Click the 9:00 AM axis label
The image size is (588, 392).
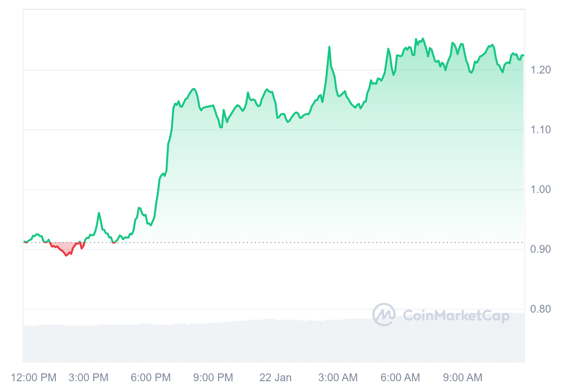(463, 378)
